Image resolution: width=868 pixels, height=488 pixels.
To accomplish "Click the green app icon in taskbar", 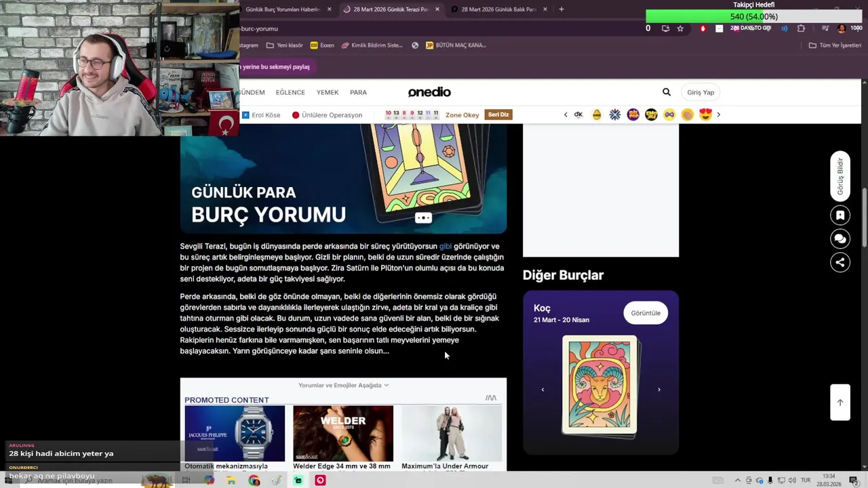I will click(x=298, y=481).
